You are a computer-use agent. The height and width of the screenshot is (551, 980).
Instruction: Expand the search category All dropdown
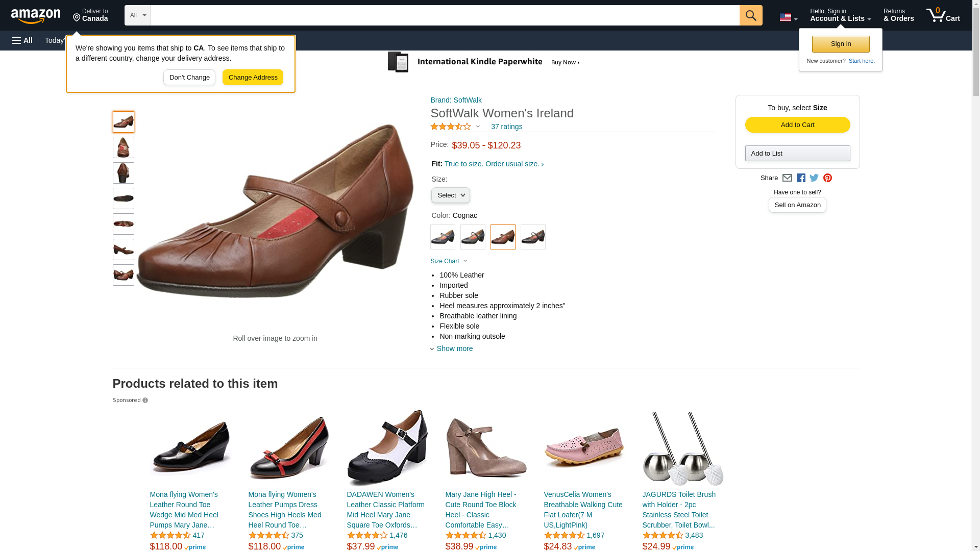[137, 15]
